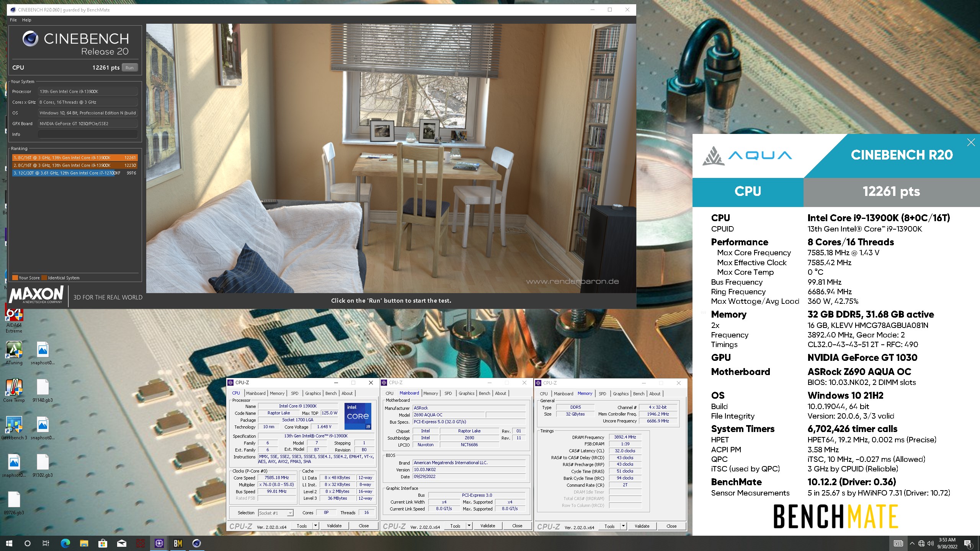Switch to CPU-Z via purple taskbar icon
This screenshot has width=980, height=551.
[x=159, y=543]
